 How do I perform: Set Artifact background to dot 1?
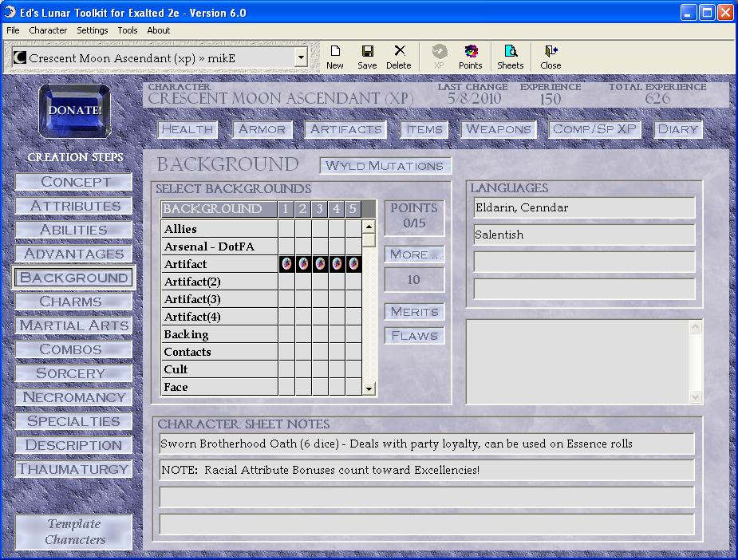click(x=286, y=264)
